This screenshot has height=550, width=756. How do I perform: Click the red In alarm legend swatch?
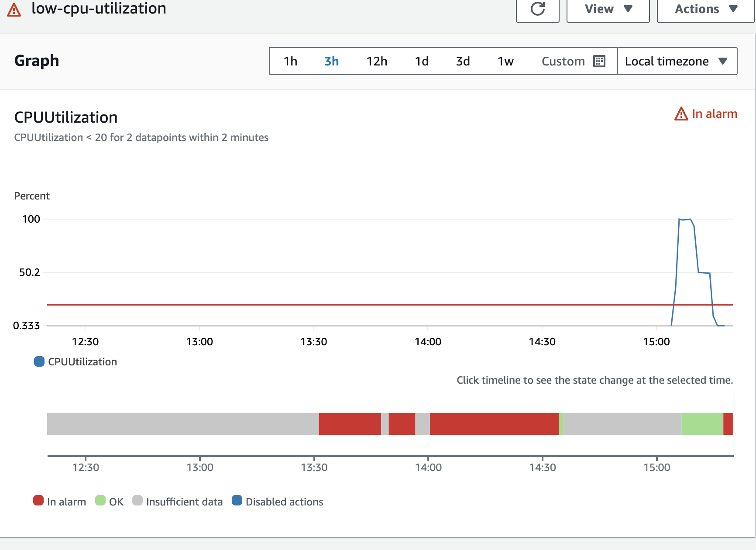[38, 501]
